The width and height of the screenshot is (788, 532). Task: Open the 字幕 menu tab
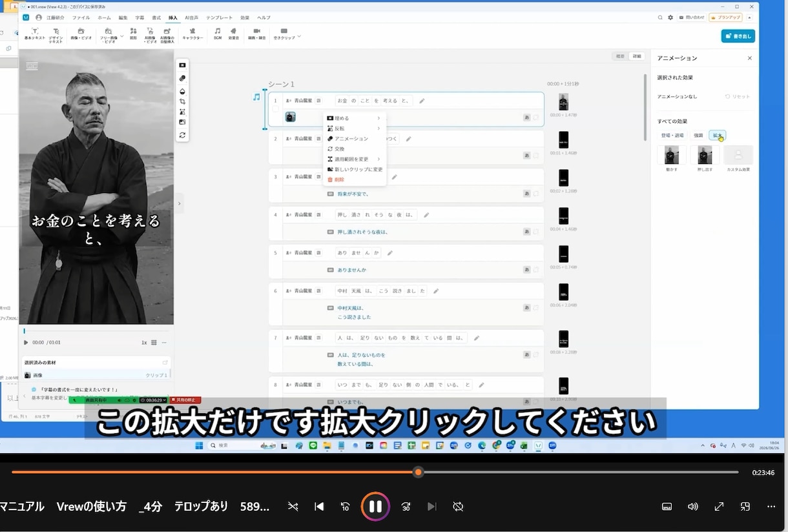pyautogui.click(x=140, y=17)
